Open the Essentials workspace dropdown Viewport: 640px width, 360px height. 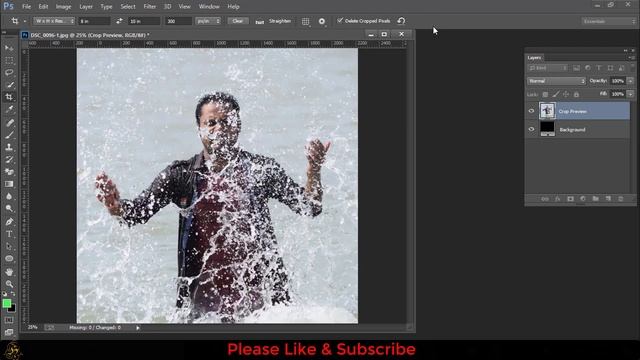click(608, 21)
